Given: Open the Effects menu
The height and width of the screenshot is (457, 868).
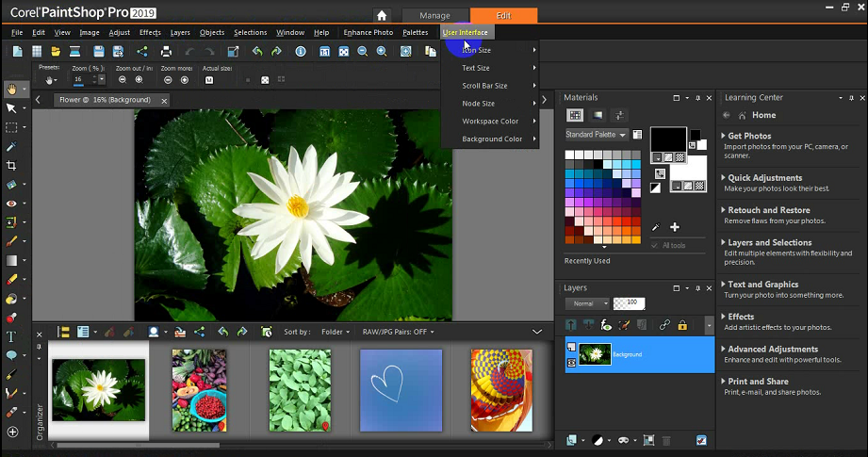Looking at the screenshot, I should [x=150, y=33].
